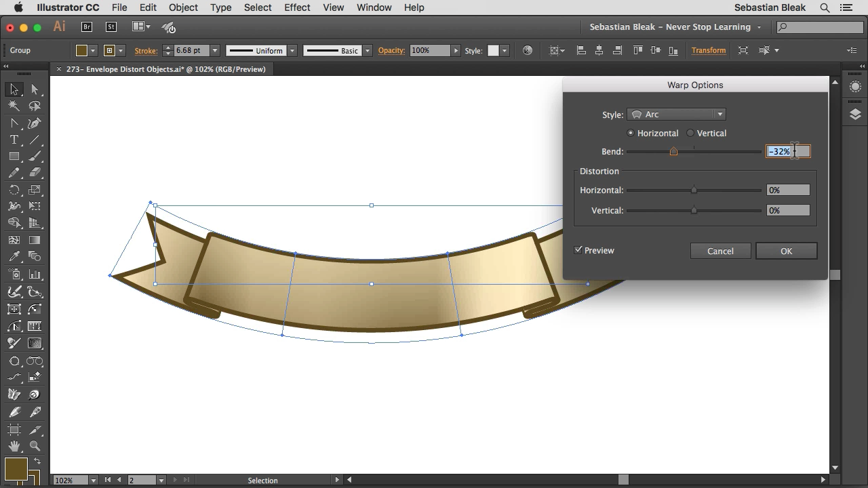Uncheck the Preview checkbox
868x488 pixels.
point(578,250)
